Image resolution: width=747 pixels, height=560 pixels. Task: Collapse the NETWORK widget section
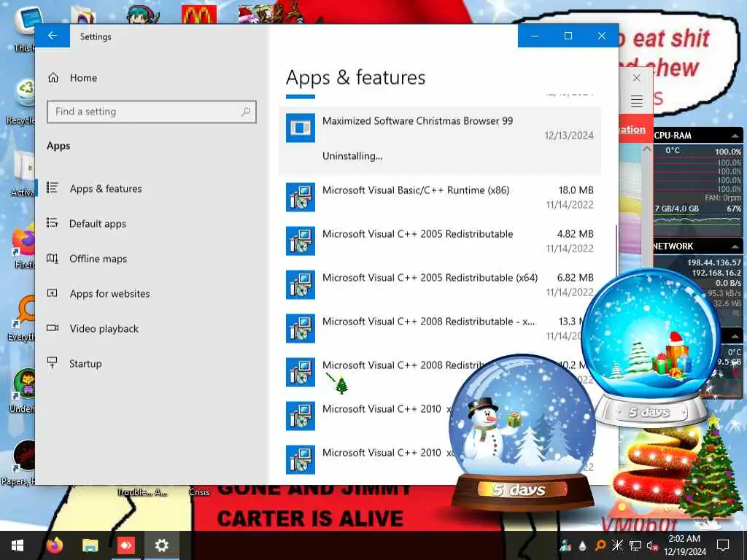735,246
